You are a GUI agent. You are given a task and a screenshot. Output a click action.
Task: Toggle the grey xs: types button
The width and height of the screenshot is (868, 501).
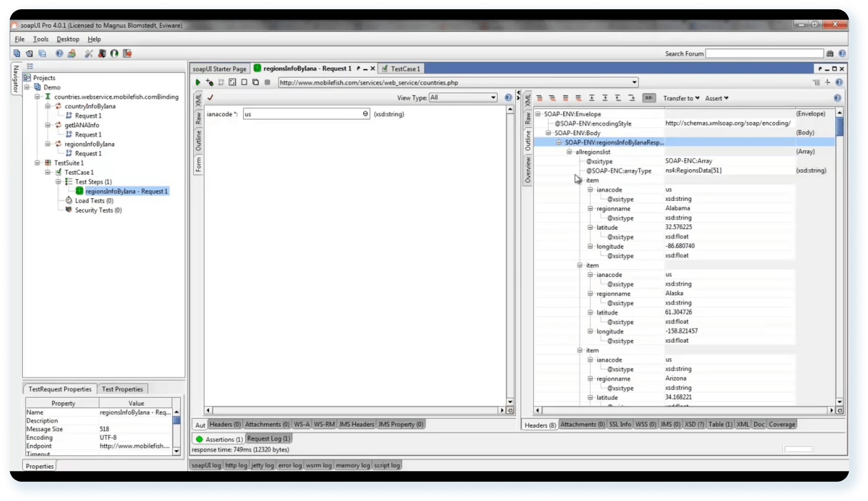(x=648, y=98)
